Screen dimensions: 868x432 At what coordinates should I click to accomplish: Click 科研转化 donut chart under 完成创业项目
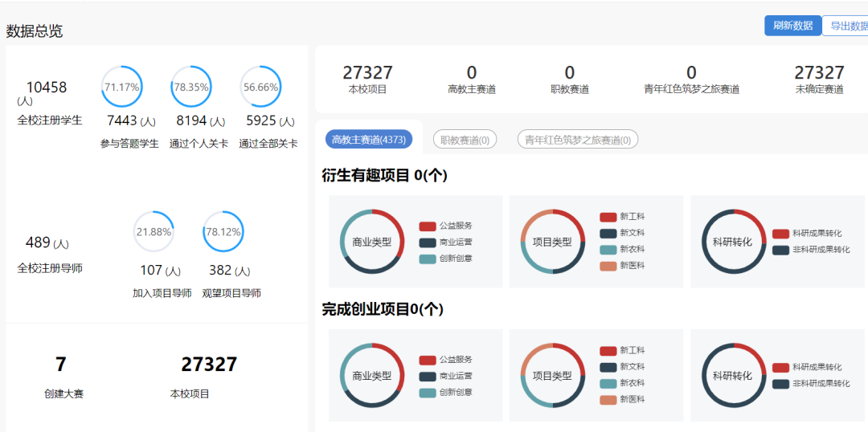tap(734, 376)
